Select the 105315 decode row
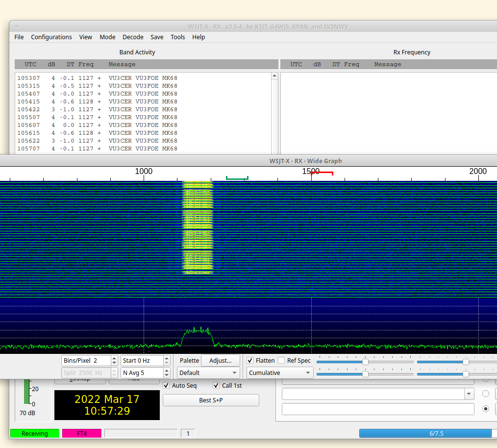This screenshot has height=448, width=497. point(98,86)
